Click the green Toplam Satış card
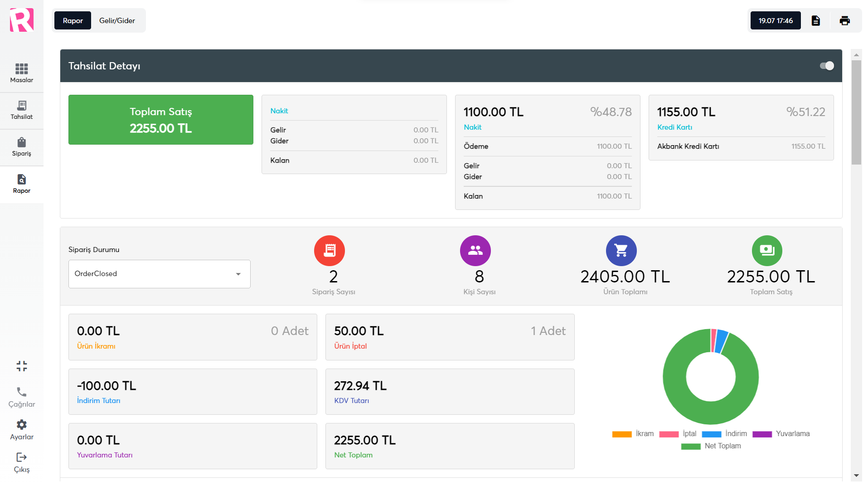Viewport: 868px width, 486px height. click(x=160, y=120)
